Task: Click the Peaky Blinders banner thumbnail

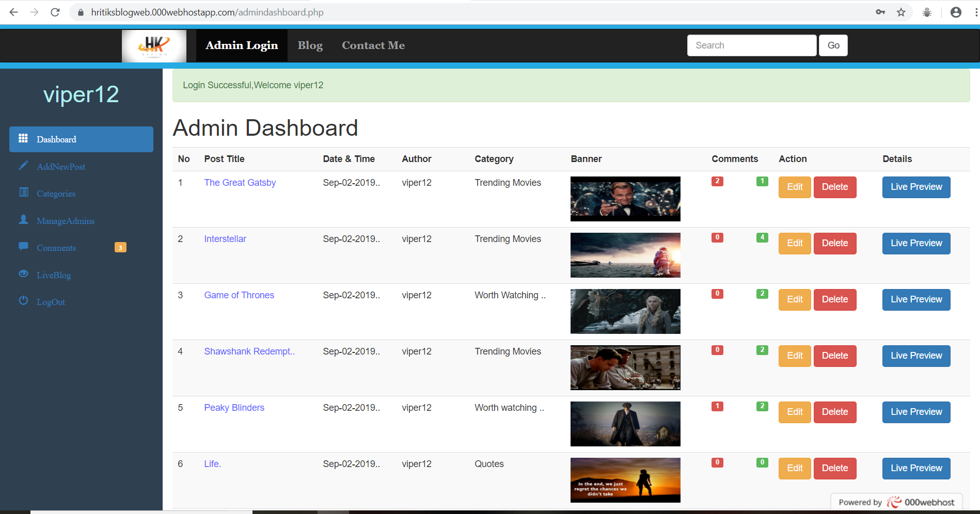Action: coord(625,424)
